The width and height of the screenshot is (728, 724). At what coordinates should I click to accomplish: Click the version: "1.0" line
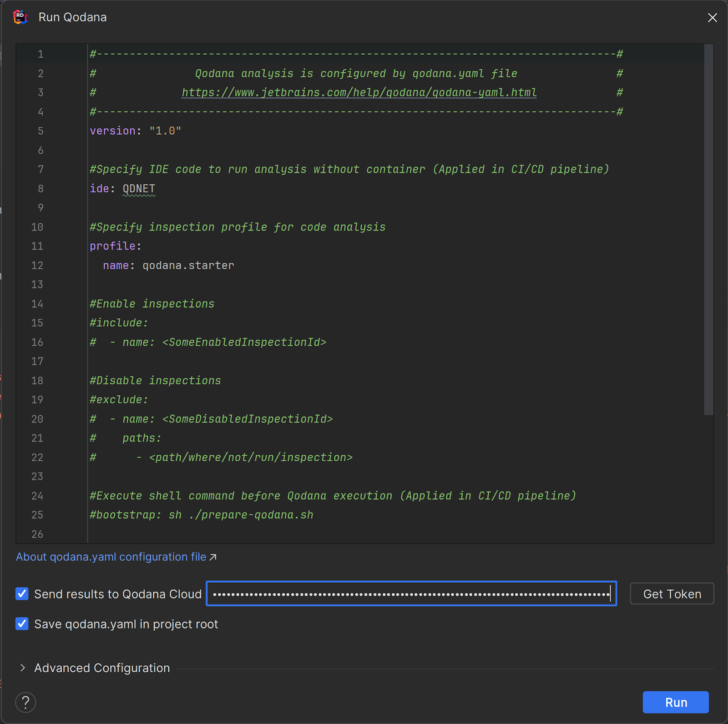point(136,131)
